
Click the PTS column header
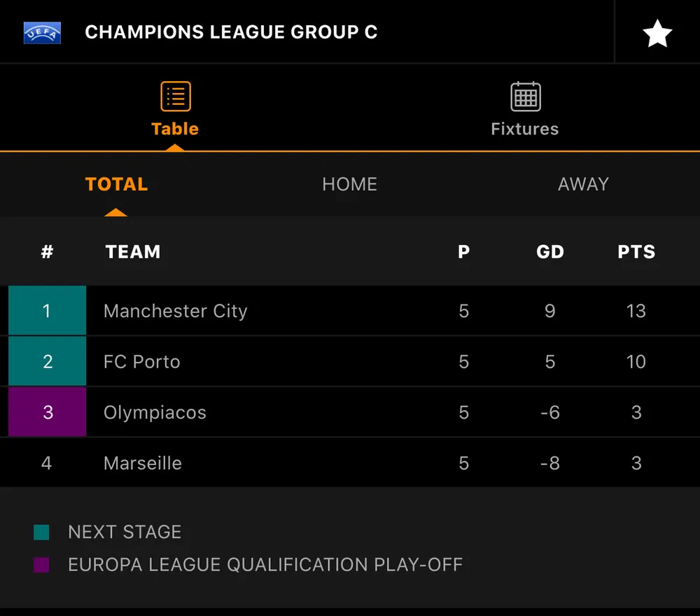[x=636, y=252]
